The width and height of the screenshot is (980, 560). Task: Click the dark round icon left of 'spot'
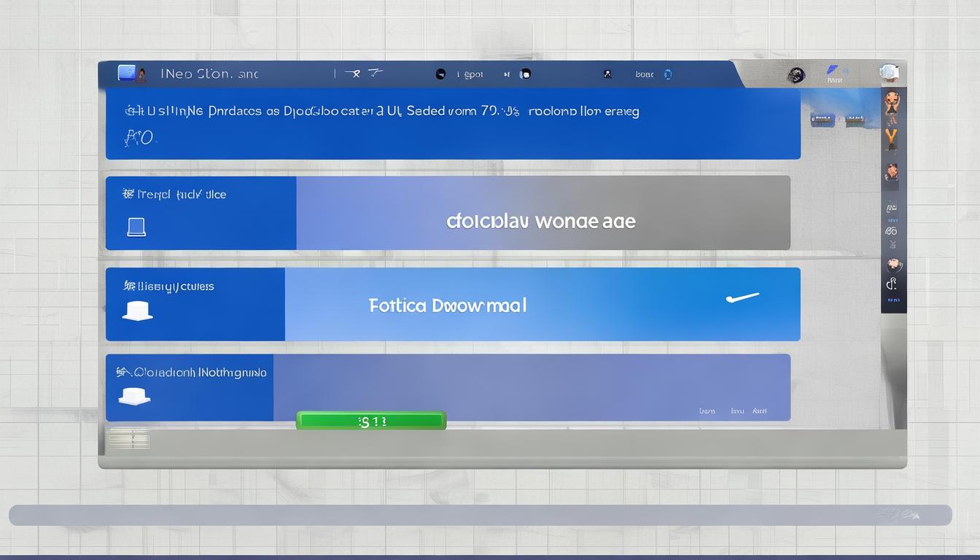click(440, 74)
